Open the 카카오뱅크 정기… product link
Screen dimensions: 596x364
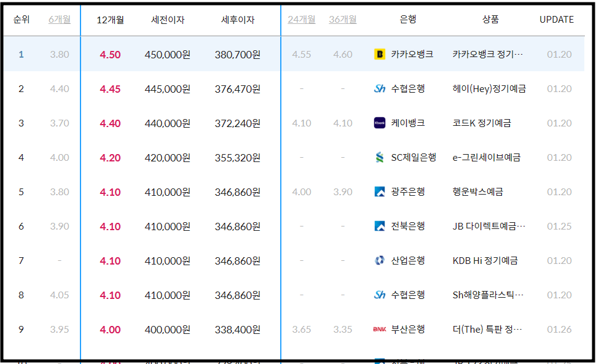(x=488, y=54)
